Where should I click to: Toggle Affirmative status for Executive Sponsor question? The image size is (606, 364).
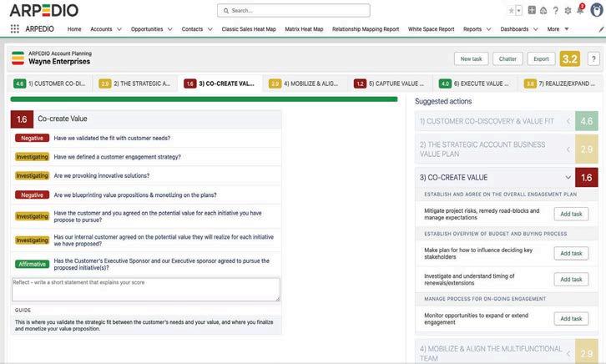coord(32,265)
